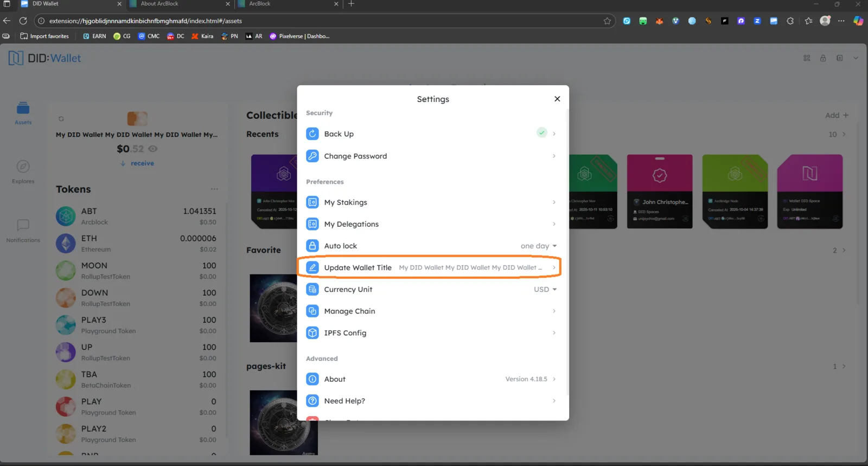Screen dimensions: 868x466
Task: Expand Favorite section '2' chevron
Action: (844, 250)
